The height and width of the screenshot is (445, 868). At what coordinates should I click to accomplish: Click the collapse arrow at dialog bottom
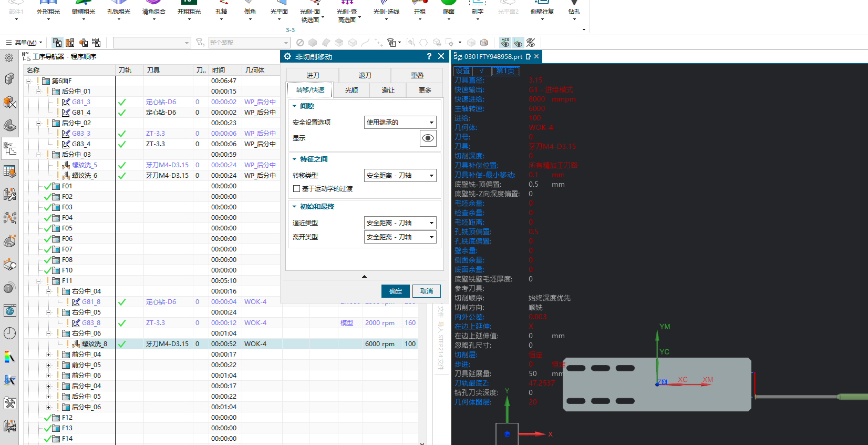[364, 276]
